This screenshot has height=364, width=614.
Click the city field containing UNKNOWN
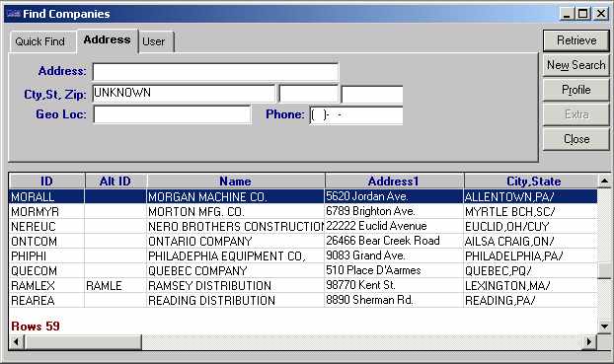(184, 94)
